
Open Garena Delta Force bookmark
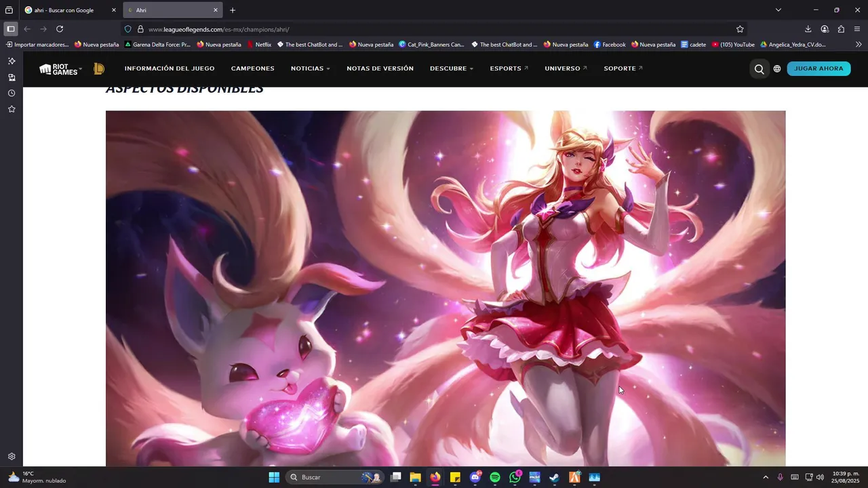(x=157, y=45)
